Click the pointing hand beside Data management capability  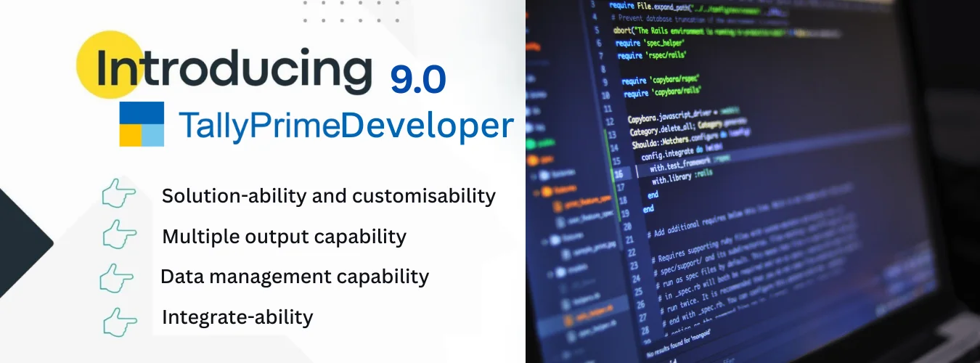click(x=117, y=278)
